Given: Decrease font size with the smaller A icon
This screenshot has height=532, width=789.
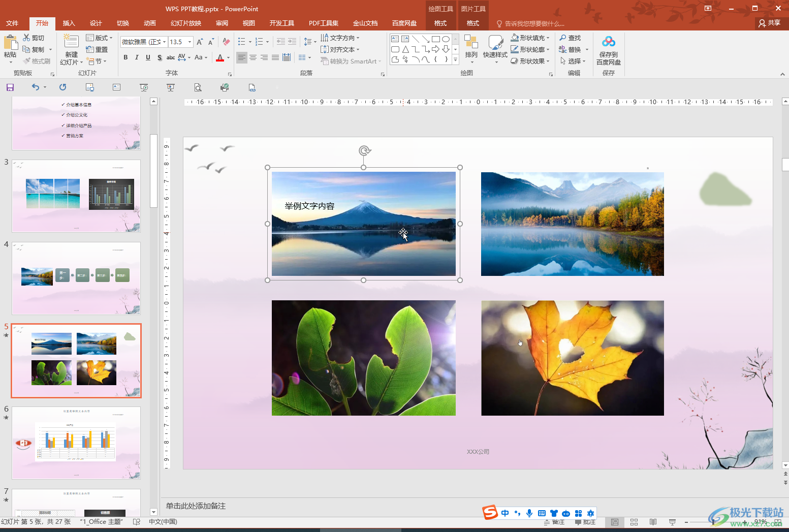Looking at the screenshot, I should click(x=211, y=42).
